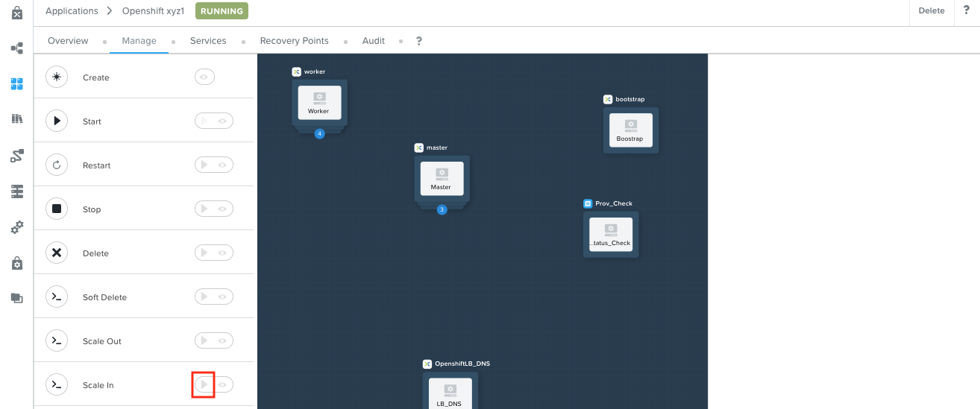980x409 pixels.
Task: Open the Recovery Points tab
Action: click(294, 41)
